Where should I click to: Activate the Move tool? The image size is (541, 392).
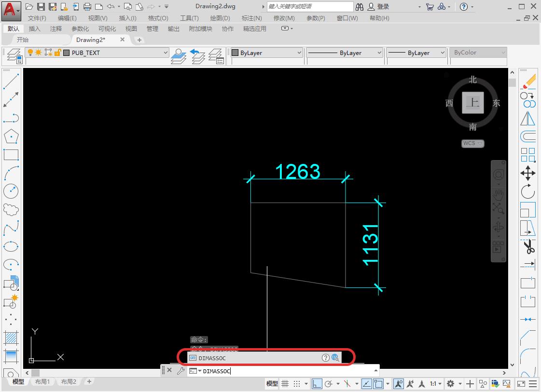point(528,173)
